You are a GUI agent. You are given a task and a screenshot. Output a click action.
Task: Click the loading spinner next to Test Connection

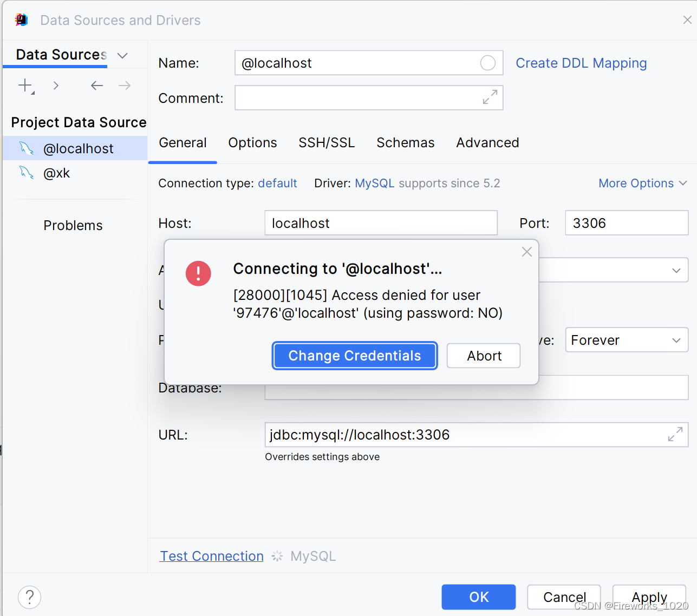[277, 556]
